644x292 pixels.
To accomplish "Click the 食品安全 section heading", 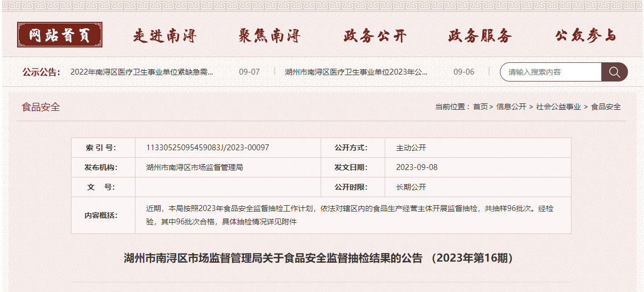I will point(41,107).
